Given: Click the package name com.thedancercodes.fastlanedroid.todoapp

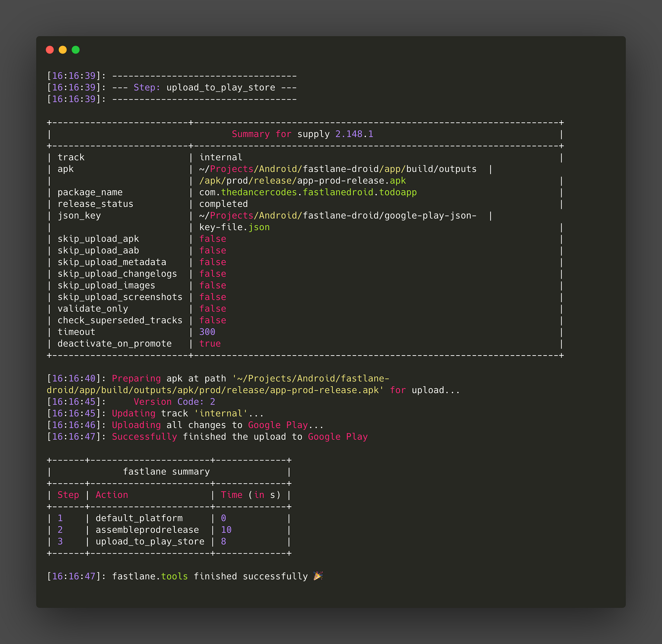Looking at the screenshot, I should 308,192.
